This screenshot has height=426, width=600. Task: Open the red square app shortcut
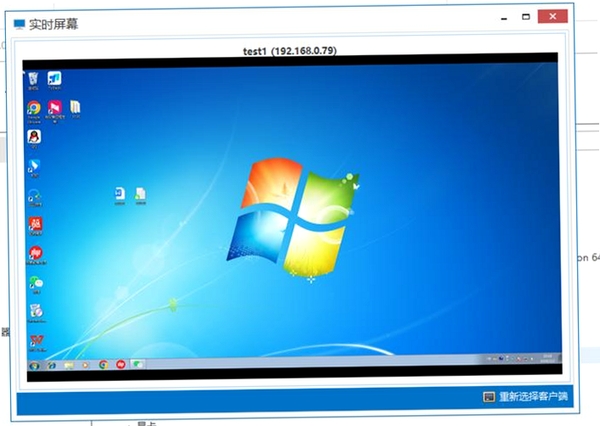pyautogui.click(x=36, y=226)
